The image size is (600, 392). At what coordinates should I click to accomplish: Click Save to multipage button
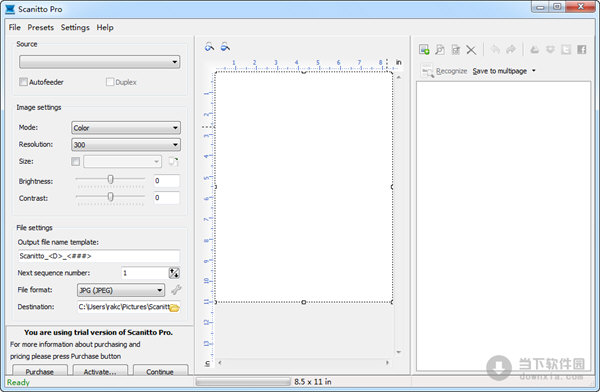[499, 71]
